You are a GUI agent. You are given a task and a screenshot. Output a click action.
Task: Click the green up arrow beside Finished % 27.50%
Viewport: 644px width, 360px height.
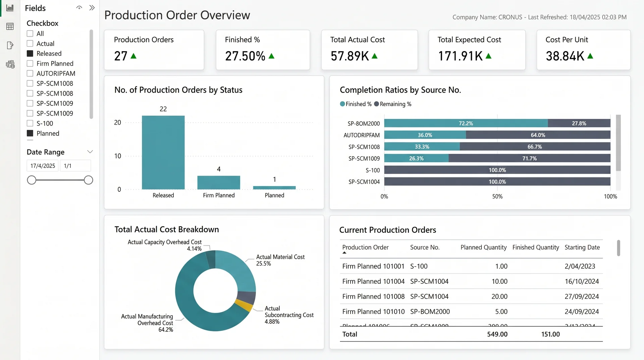point(272,56)
